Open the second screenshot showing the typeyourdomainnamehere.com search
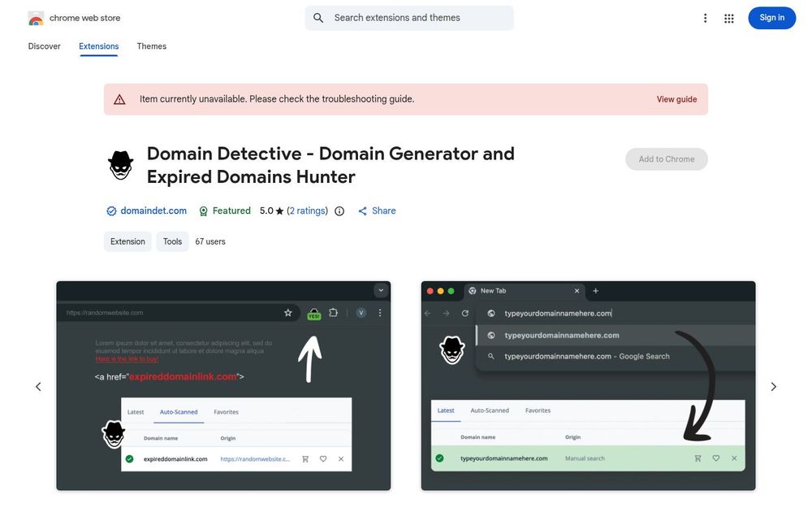 tap(588, 385)
